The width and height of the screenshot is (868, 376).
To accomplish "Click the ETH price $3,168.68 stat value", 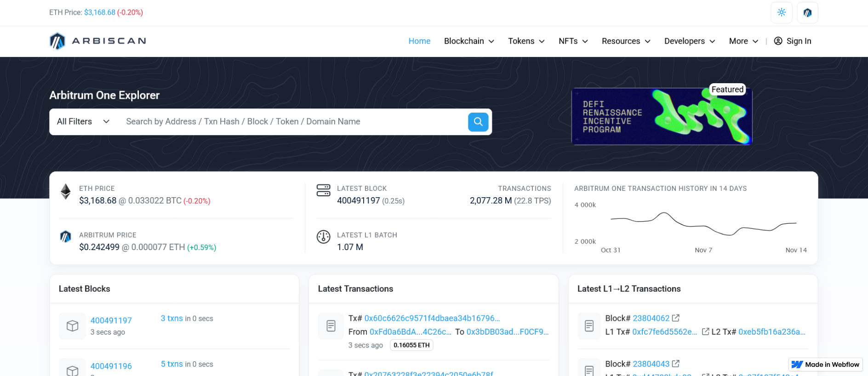I will (x=98, y=201).
